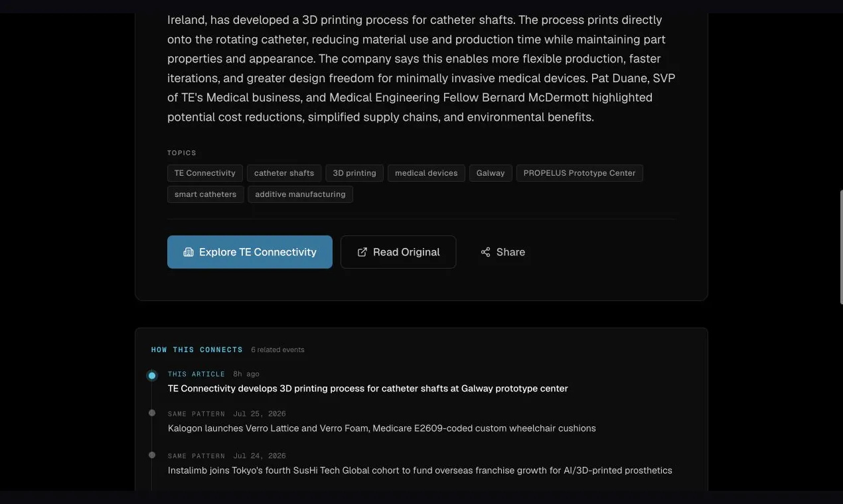Image resolution: width=843 pixels, height=504 pixels.
Task: Click the Share button label
Action: click(x=510, y=252)
